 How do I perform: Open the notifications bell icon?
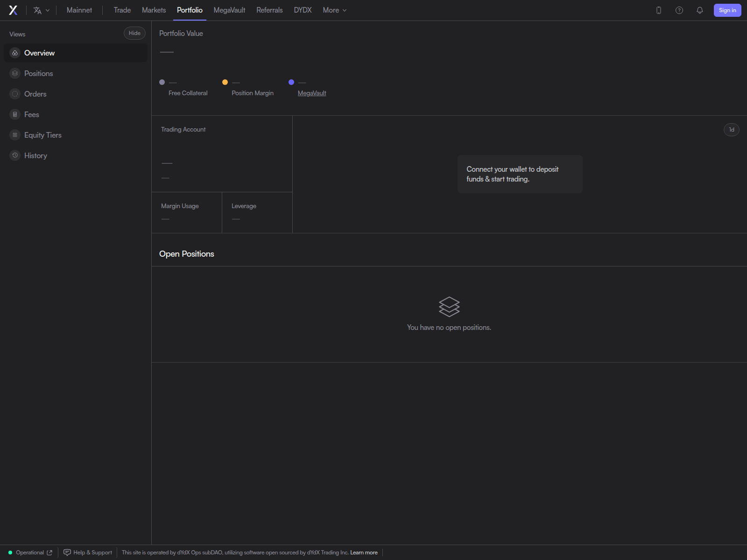(x=700, y=10)
